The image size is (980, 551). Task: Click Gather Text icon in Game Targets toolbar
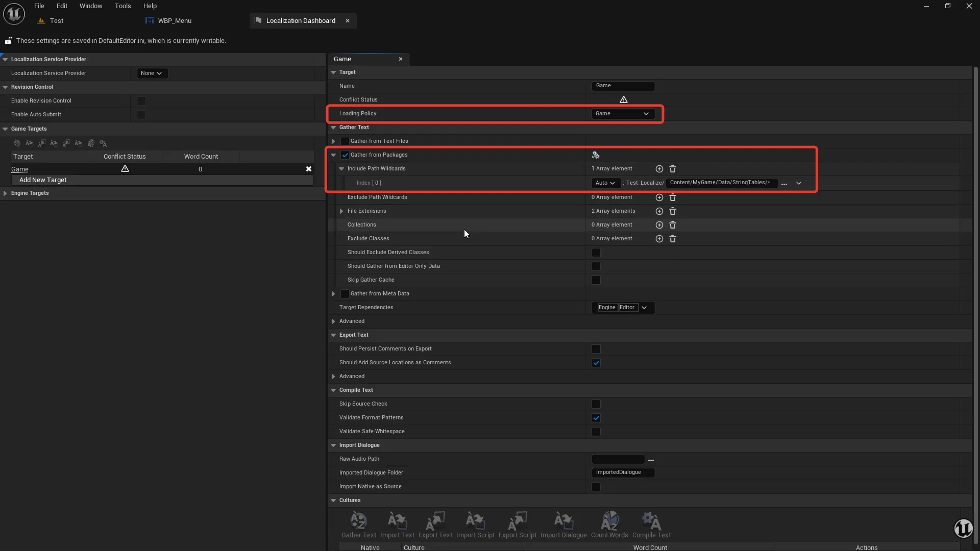click(17, 143)
